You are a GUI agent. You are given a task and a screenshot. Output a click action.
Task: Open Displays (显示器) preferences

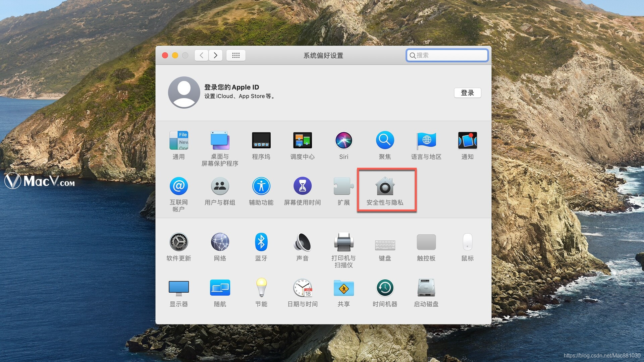click(178, 288)
